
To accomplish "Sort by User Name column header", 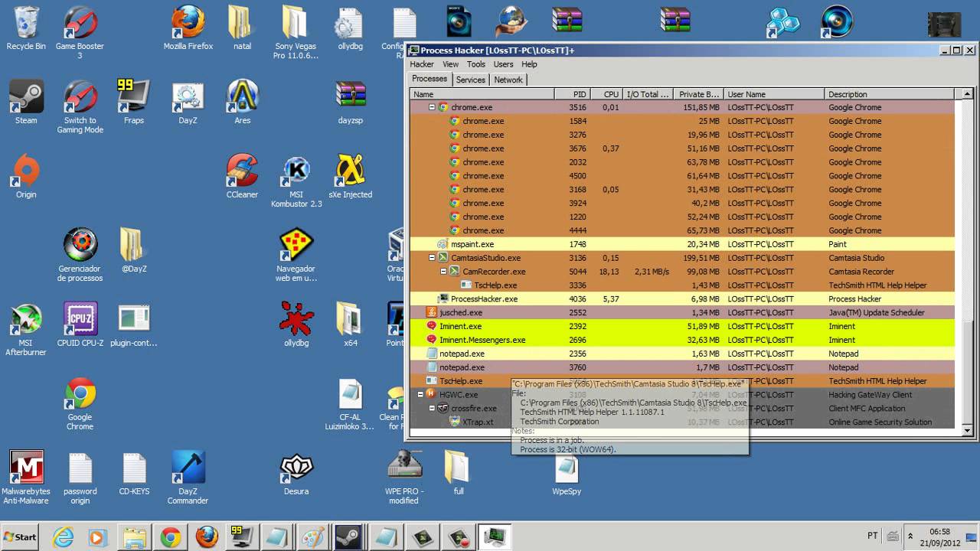I will (775, 94).
